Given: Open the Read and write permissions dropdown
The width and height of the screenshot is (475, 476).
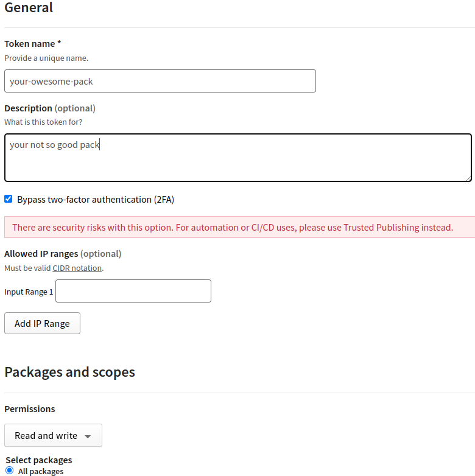Looking at the screenshot, I should (x=53, y=435).
